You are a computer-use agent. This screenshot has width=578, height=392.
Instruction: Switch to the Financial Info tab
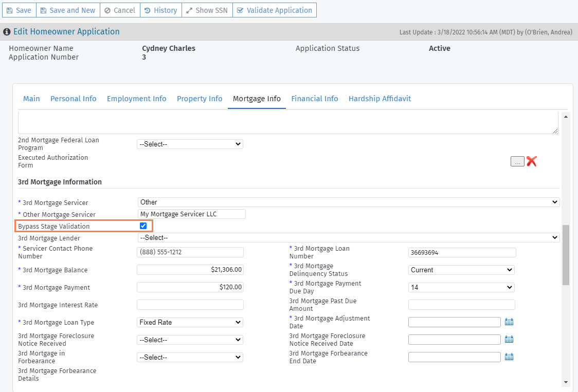click(315, 99)
